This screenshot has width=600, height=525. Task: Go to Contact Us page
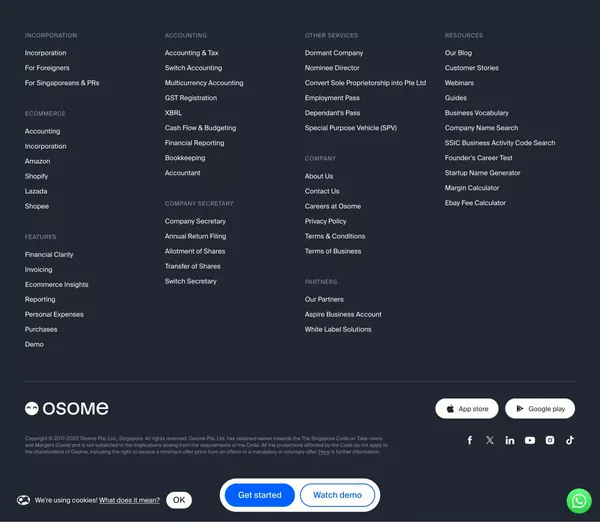322,191
